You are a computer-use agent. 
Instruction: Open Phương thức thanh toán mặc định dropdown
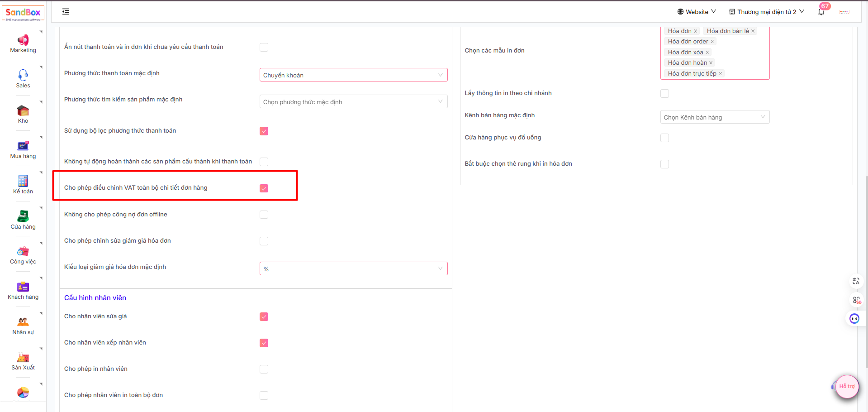pyautogui.click(x=353, y=75)
